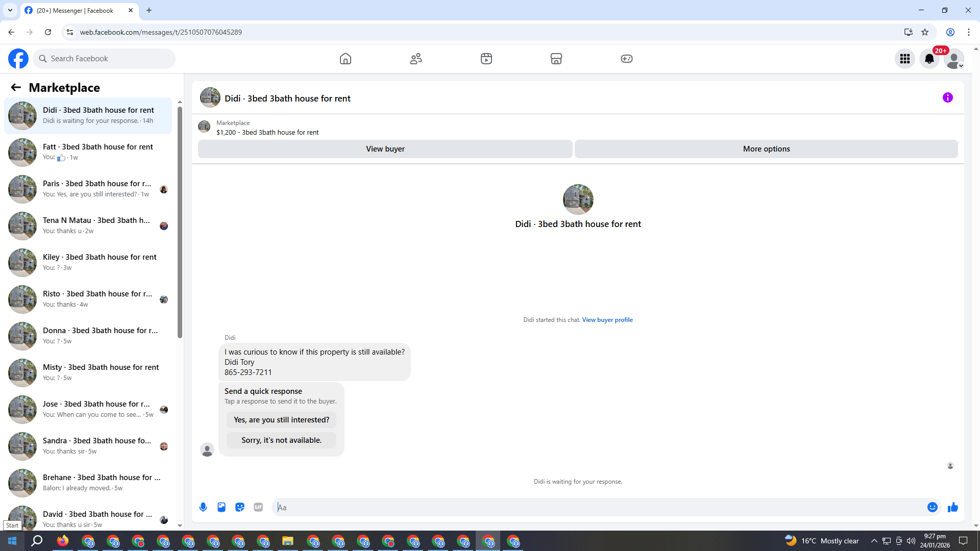Viewport: 980px width, 551px height.
Task: Click the View buyer button
Action: [385, 149]
